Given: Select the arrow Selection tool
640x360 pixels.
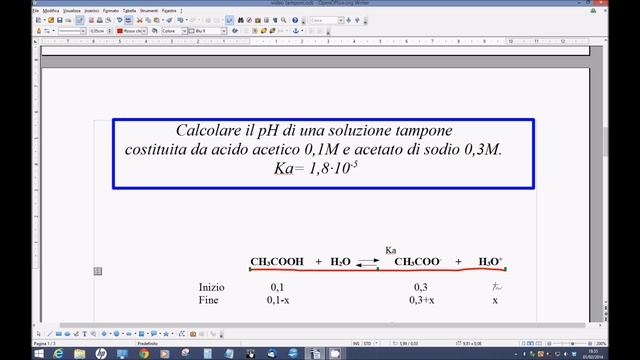Looking at the screenshot, I should tap(39, 334).
